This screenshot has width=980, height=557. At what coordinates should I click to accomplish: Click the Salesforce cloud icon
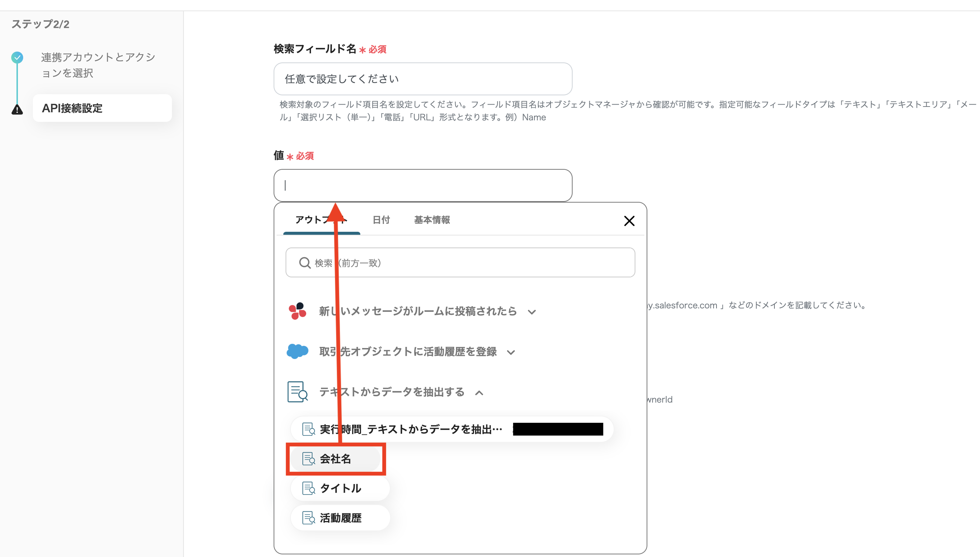pyautogui.click(x=297, y=351)
